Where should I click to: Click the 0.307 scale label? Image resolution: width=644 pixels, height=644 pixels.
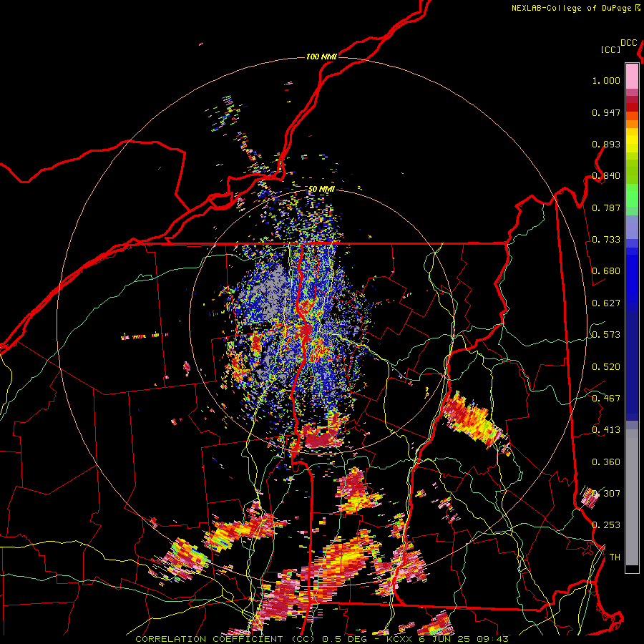click(606, 494)
